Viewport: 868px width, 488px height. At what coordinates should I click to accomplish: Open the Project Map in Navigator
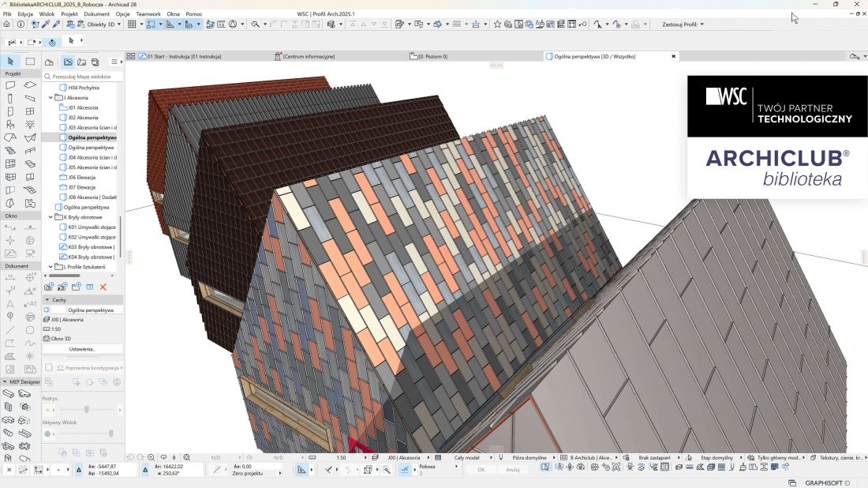pyautogui.click(x=49, y=62)
